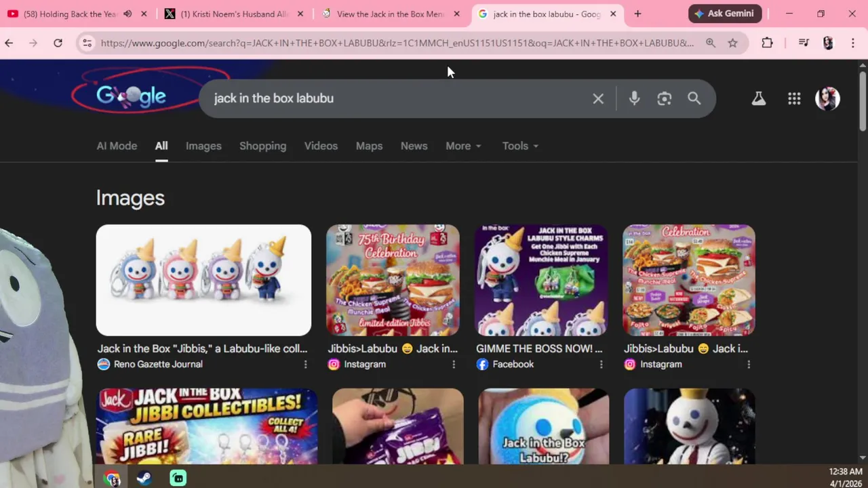
Task: Open the four Jibbi keychains image
Action: point(203,280)
